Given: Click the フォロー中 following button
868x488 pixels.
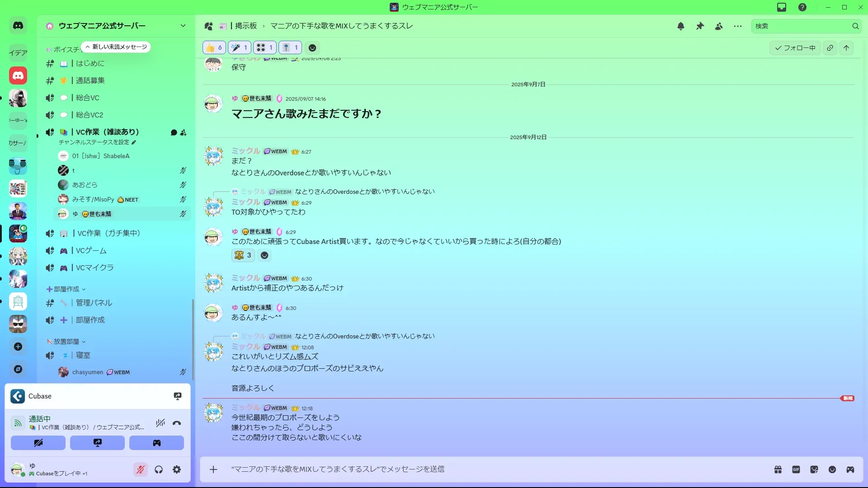Looking at the screenshot, I should [795, 47].
